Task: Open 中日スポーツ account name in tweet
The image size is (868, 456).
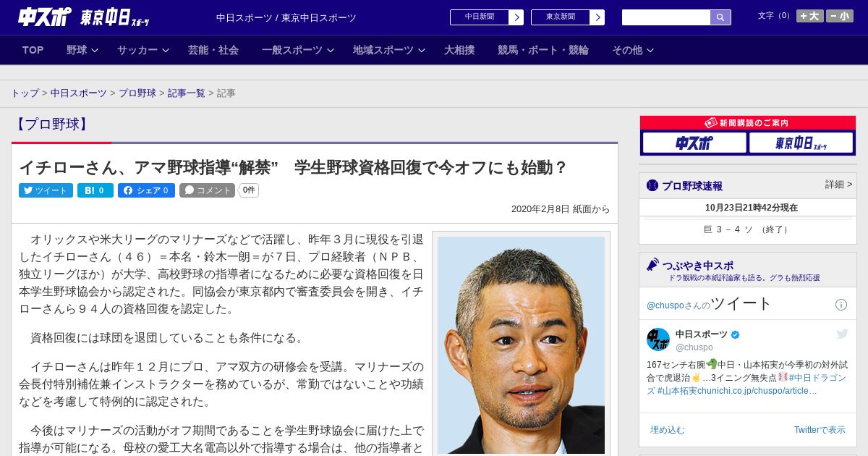Action: pyautogui.click(x=702, y=334)
